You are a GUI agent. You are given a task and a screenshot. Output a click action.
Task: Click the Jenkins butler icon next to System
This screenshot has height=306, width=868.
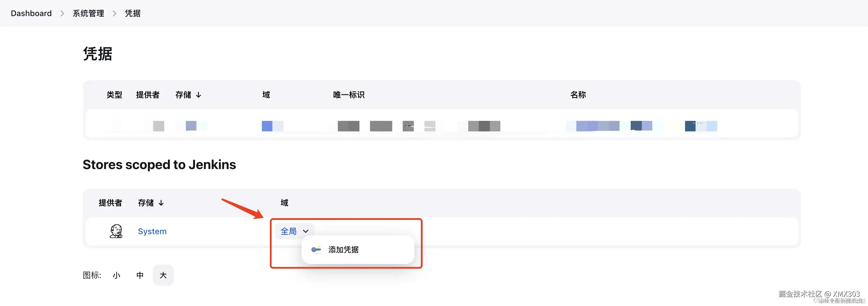click(x=116, y=231)
